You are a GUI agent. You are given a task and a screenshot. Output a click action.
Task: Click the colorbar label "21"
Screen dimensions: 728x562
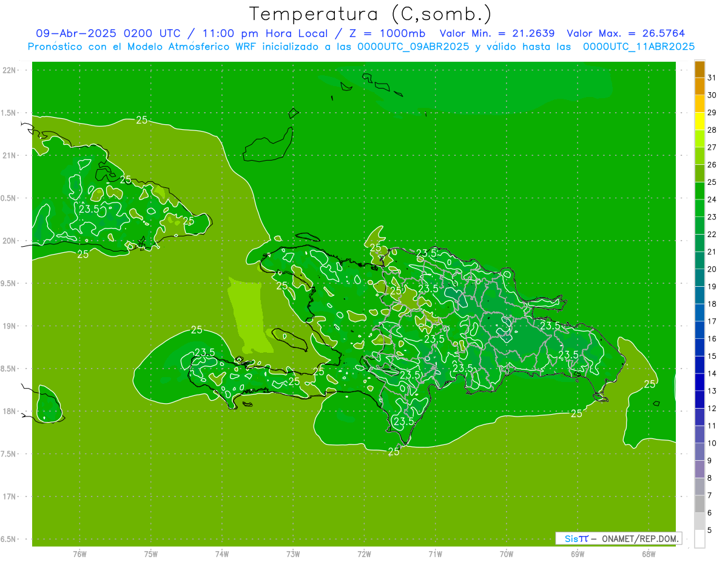pyautogui.click(x=712, y=252)
